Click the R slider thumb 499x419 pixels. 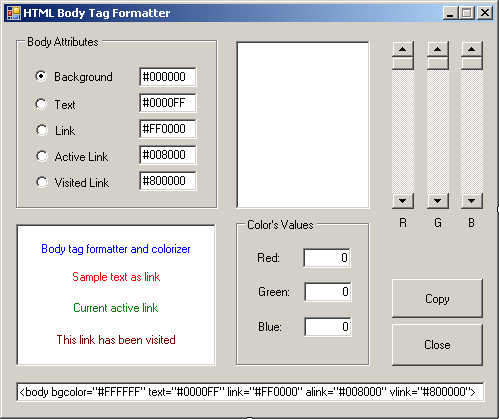click(403, 63)
